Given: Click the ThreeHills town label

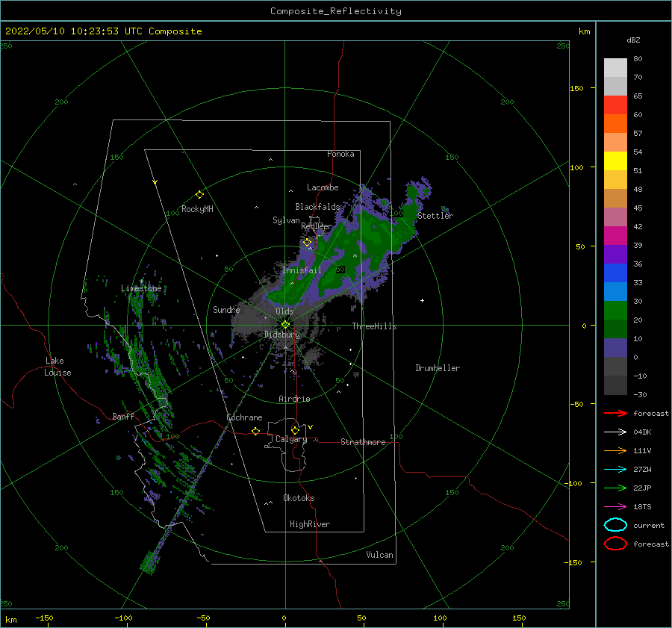Looking at the screenshot, I should (374, 326).
